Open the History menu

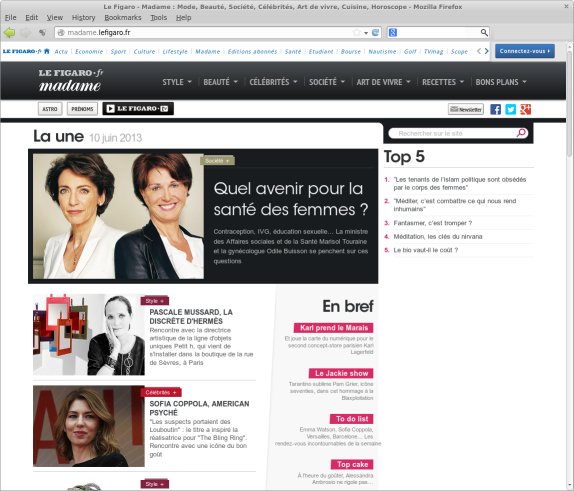(83, 18)
